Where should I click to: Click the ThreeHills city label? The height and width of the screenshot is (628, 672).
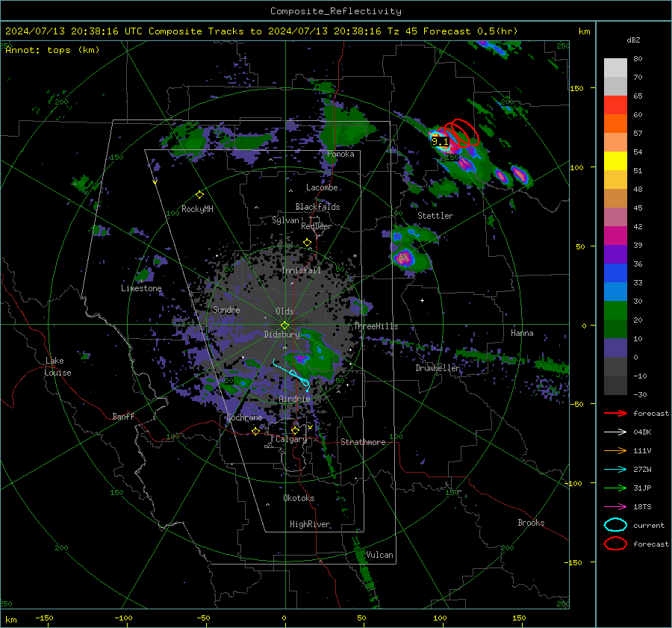point(376,326)
